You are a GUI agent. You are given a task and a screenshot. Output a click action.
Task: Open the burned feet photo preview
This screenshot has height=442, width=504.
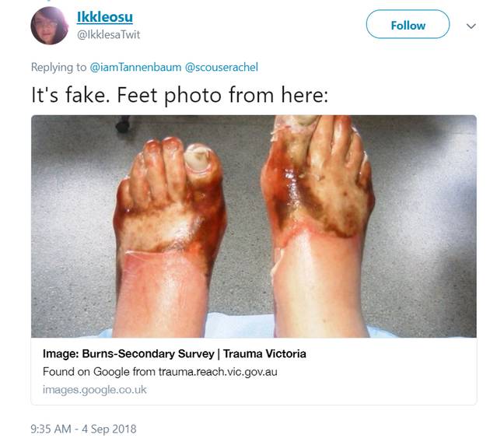pyautogui.click(x=254, y=226)
